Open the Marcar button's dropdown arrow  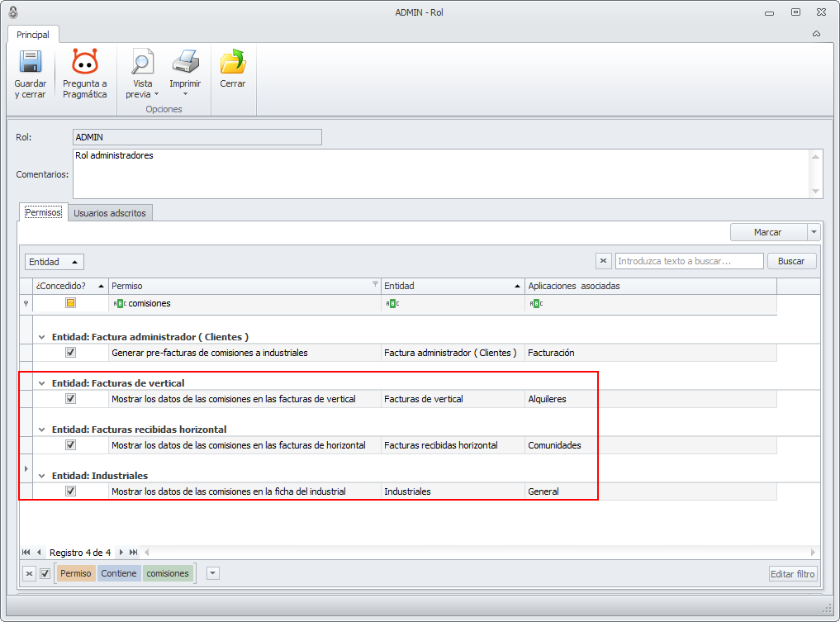pyautogui.click(x=814, y=232)
